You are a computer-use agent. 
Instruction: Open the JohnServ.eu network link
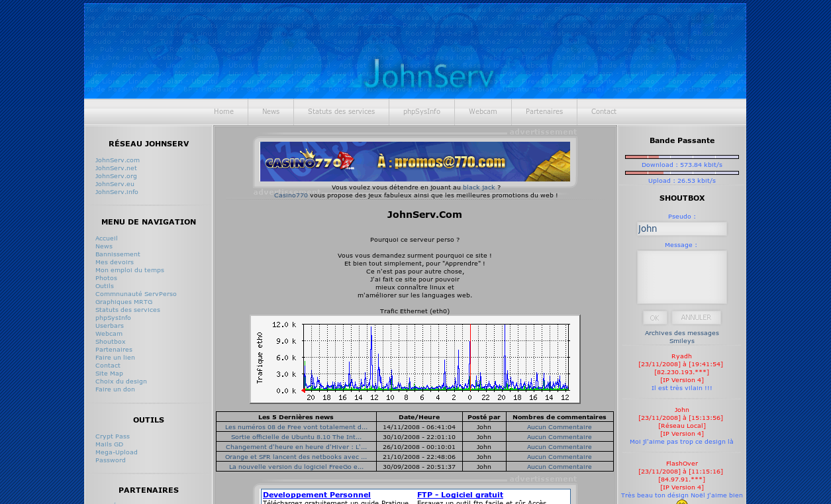point(115,184)
